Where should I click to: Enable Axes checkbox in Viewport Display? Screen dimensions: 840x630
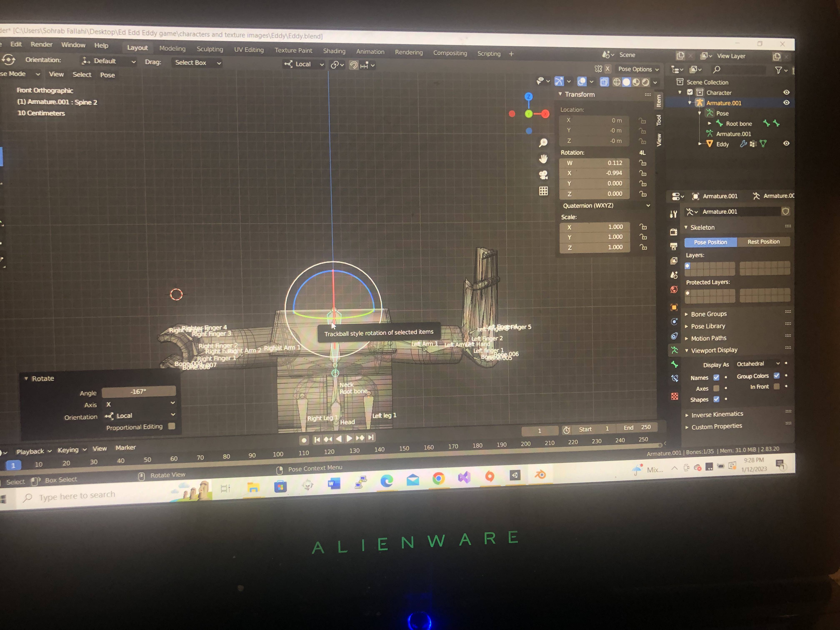[x=716, y=388]
